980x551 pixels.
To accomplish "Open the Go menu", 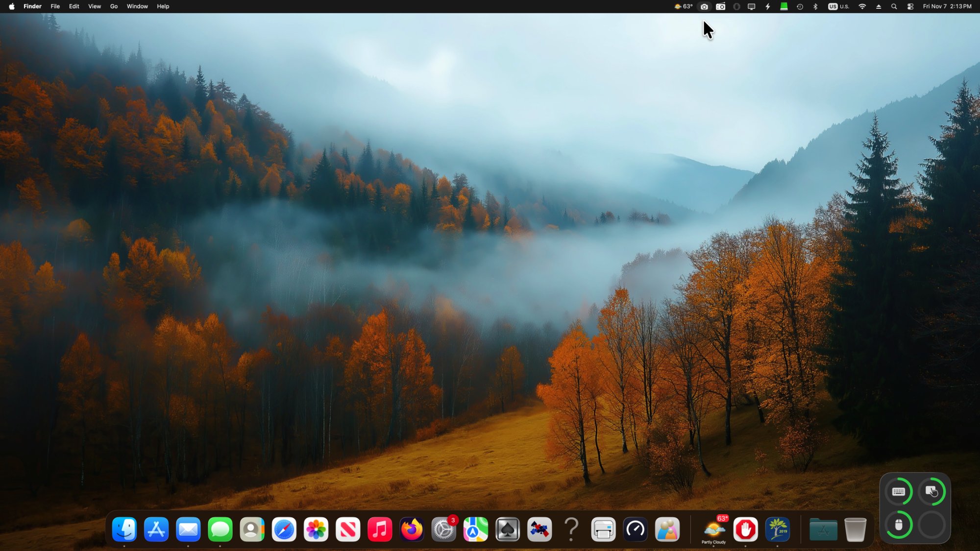I will (x=114, y=6).
